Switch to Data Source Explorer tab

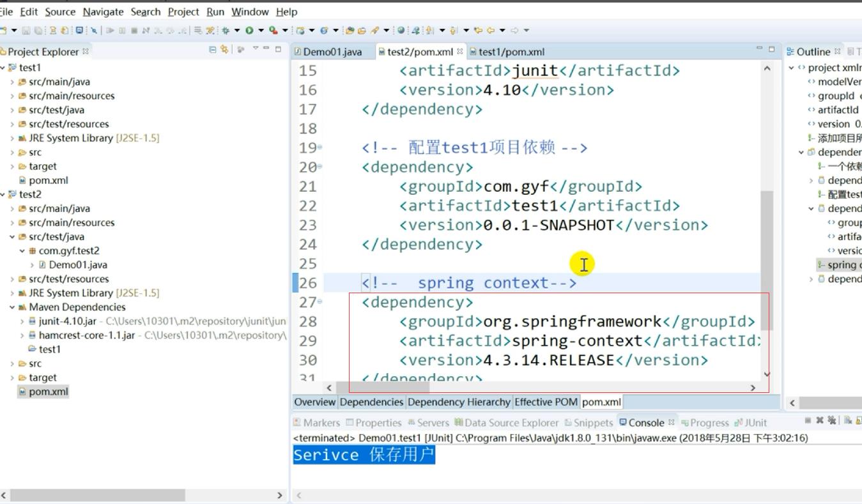[x=507, y=422]
